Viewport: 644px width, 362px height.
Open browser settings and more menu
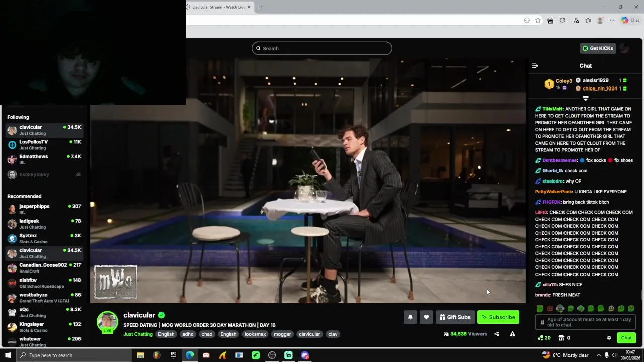(612, 20)
